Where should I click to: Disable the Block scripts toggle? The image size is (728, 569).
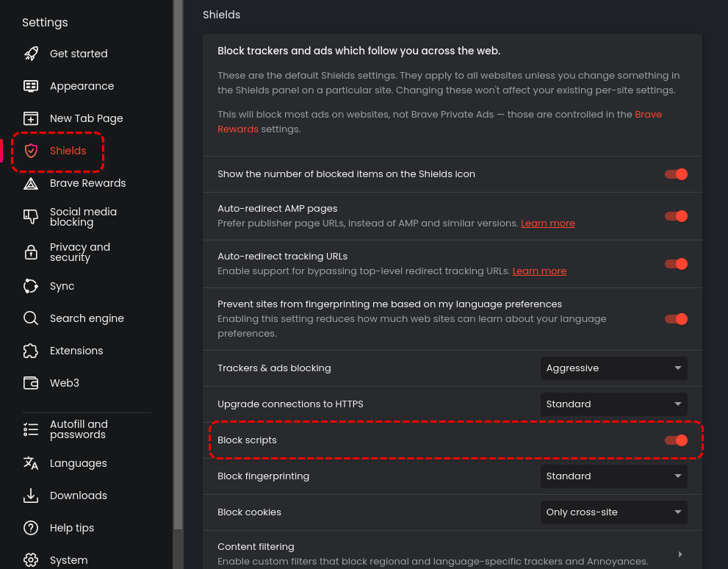(676, 440)
